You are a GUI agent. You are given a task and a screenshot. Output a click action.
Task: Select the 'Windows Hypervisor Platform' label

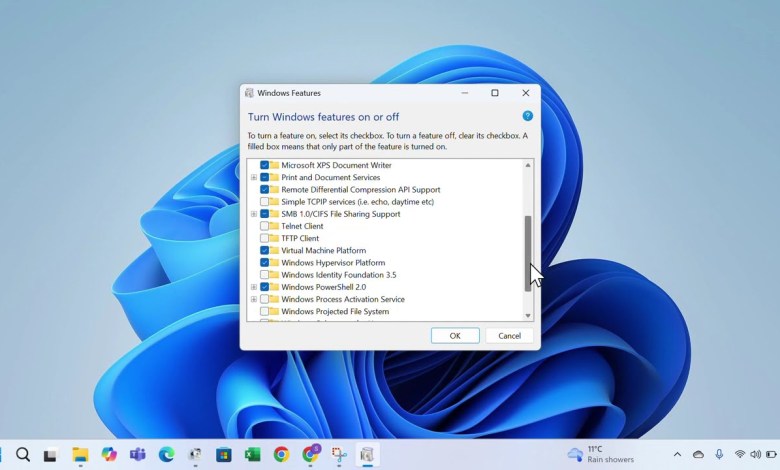click(333, 263)
